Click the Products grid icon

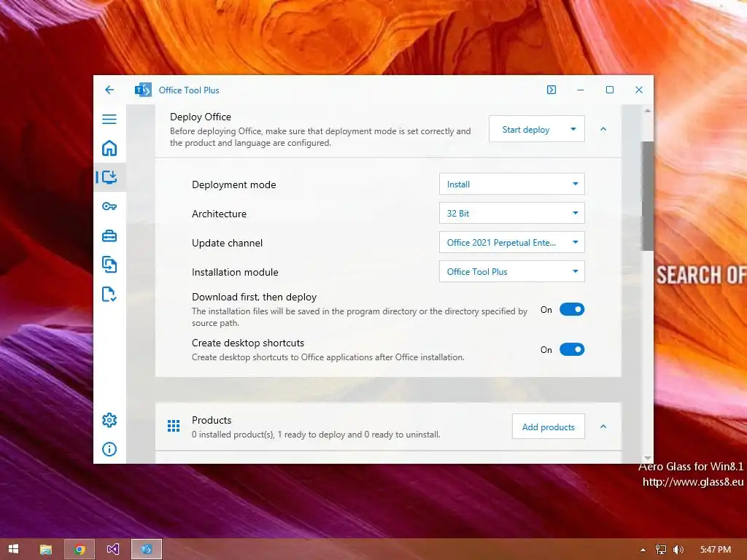(x=174, y=426)
